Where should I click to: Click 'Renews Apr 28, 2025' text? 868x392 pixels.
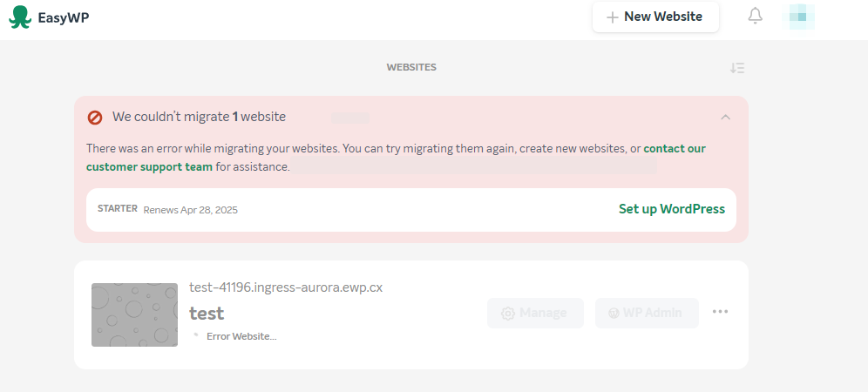pyautogui.click(x=191, y=210)
